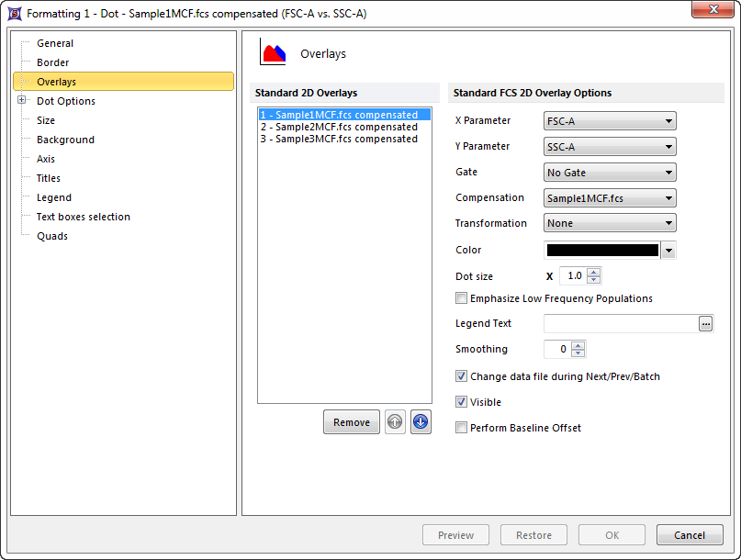The width and height of the screenshot is (741, 560).
Task: Click the app icon in title bar
Action: [14, 13]
